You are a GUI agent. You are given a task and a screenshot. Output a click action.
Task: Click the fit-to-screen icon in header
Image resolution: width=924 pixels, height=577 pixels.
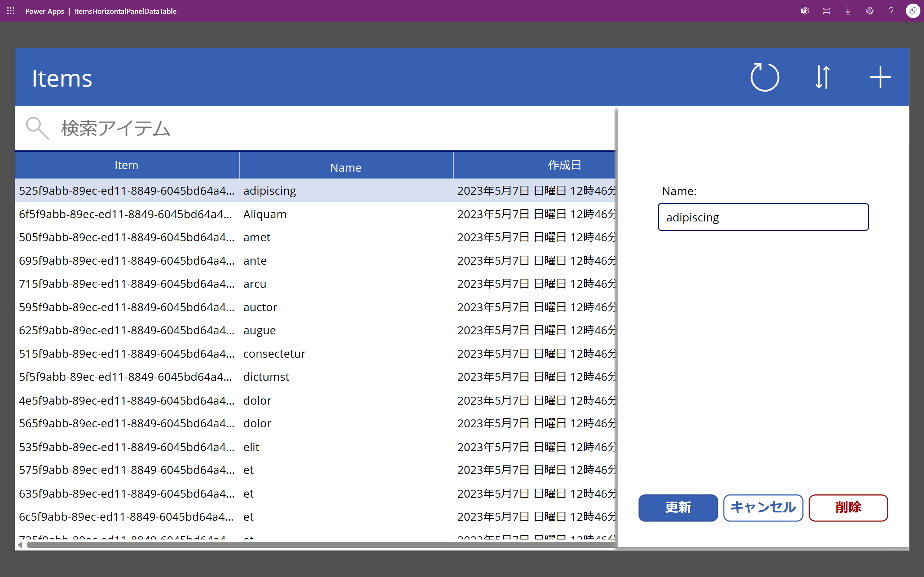pyautogui.click(x=826, y=11)
